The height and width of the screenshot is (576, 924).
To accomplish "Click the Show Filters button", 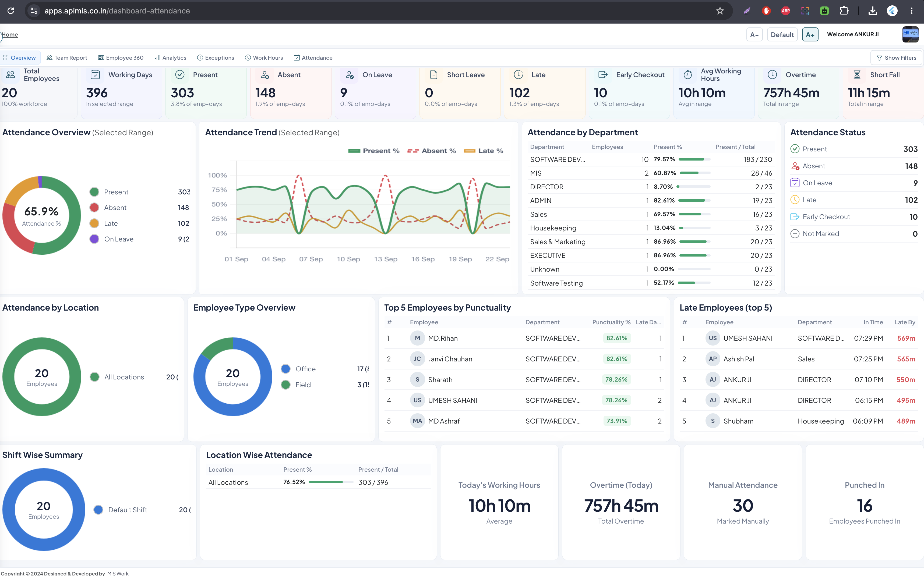I will [x=896, y=58].
